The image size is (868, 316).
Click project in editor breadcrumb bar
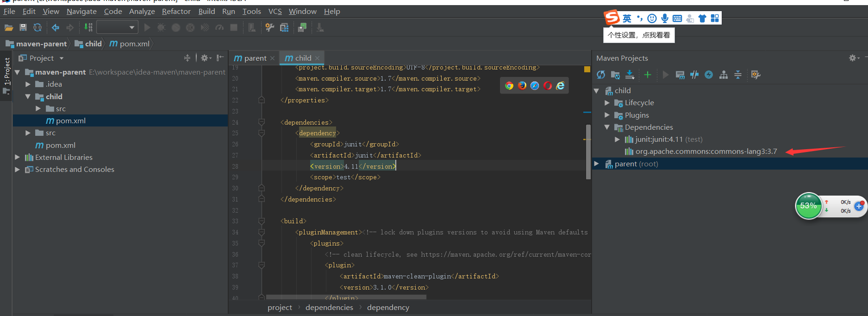point(280,307)
